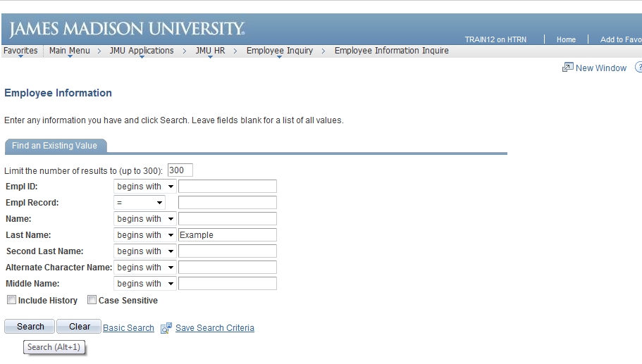
Task: Click the results limit field showing 300
Action: [180, 170]
